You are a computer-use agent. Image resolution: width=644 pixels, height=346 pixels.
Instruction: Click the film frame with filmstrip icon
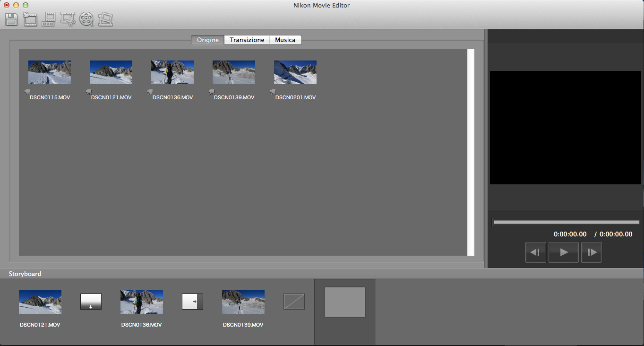(x=49, y=19)
